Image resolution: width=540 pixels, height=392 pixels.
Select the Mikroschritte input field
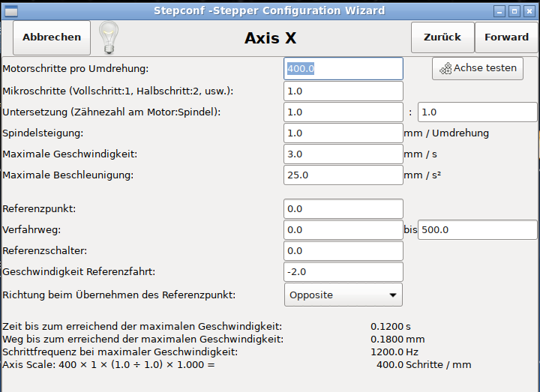343,91
